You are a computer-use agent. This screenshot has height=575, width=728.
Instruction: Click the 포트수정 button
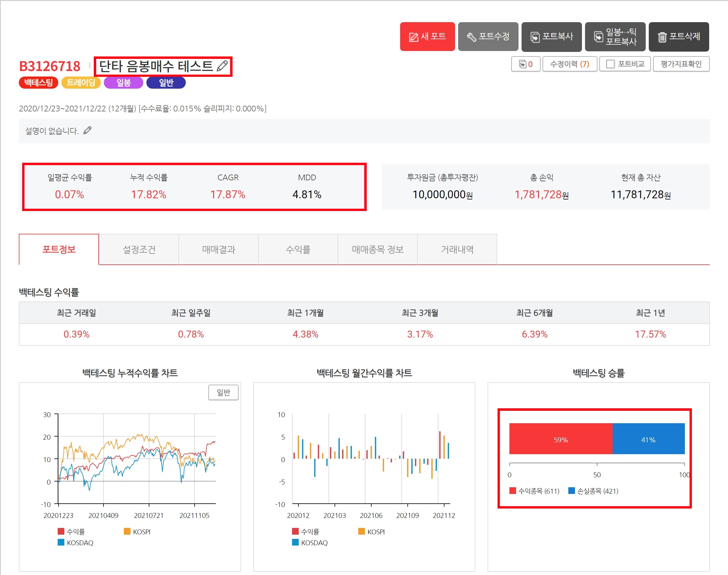[488, 36]
